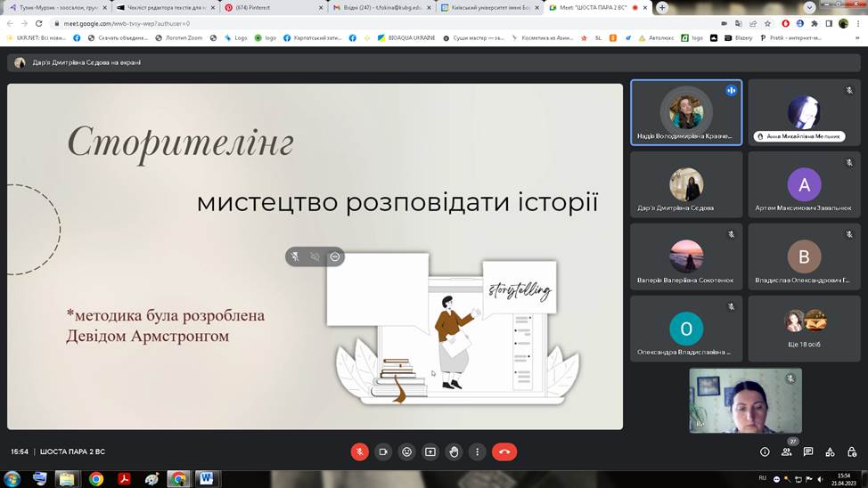Open more options three-dot menu
Screen dimensions: 868x488
point(479,451)
